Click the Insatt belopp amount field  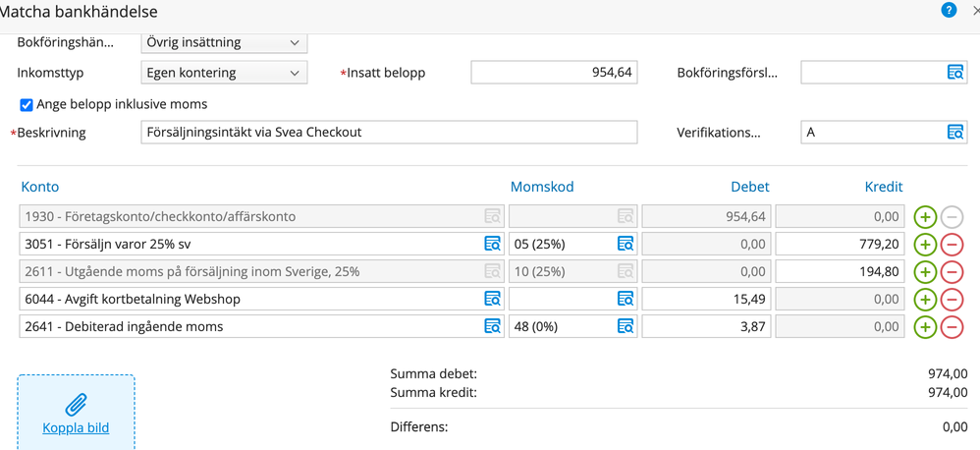(x=554, y=73)
